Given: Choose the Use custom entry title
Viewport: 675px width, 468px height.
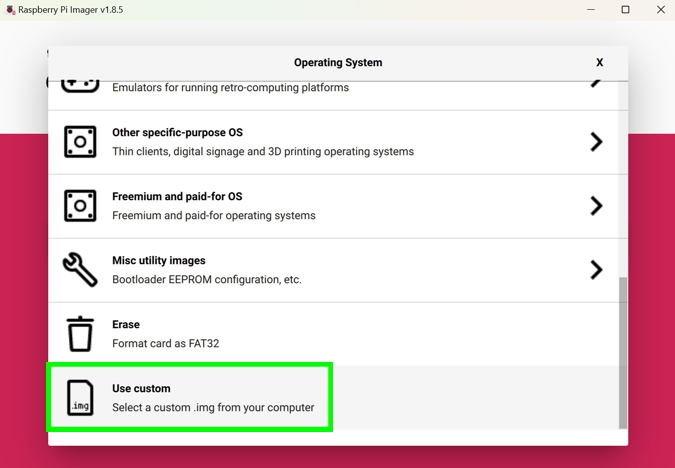Looking at the screenshot, I should pyautogui.click(x=141, y=389).
